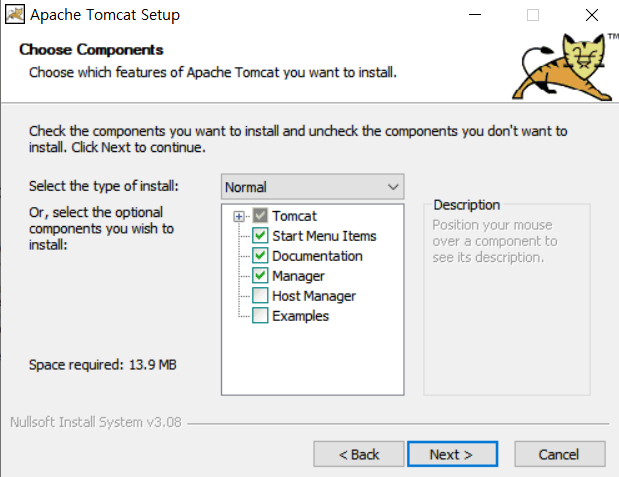The image size is (619, 477).
Task: Select the Examples component label
Action: click(x=300, y=316)
